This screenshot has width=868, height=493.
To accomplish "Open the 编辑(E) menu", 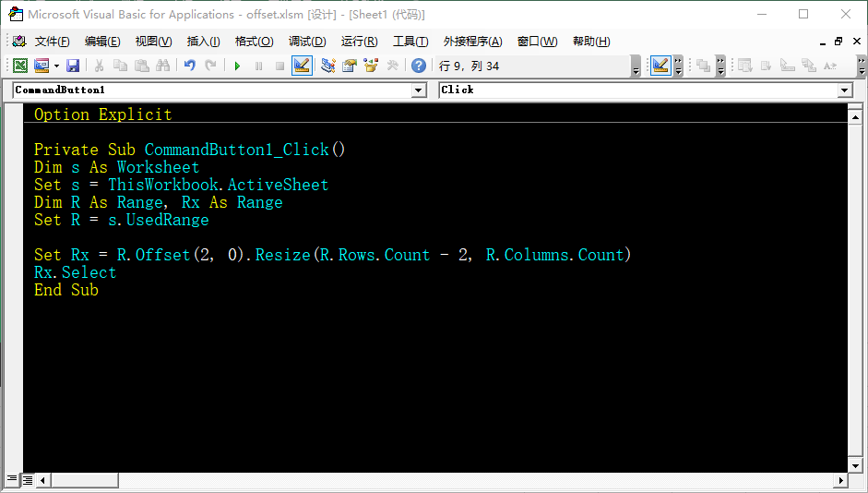I will (102, 42).
